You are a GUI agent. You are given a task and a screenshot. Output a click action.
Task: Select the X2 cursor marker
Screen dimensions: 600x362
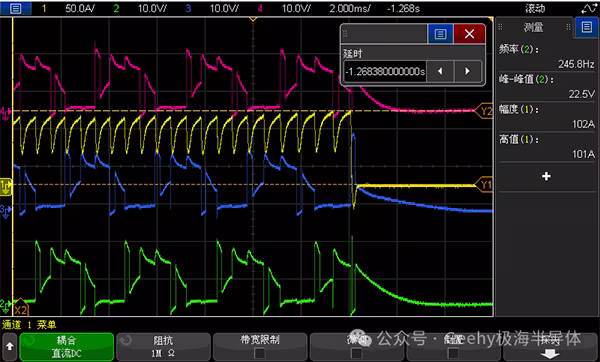[20, 308]
